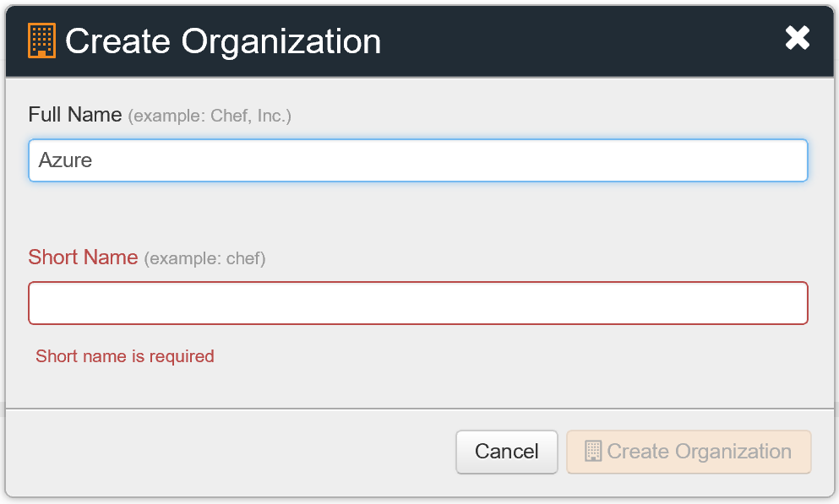Submit with the Create Organization button
Viewport: 839px width, 504px height.
tap(689, 452)
